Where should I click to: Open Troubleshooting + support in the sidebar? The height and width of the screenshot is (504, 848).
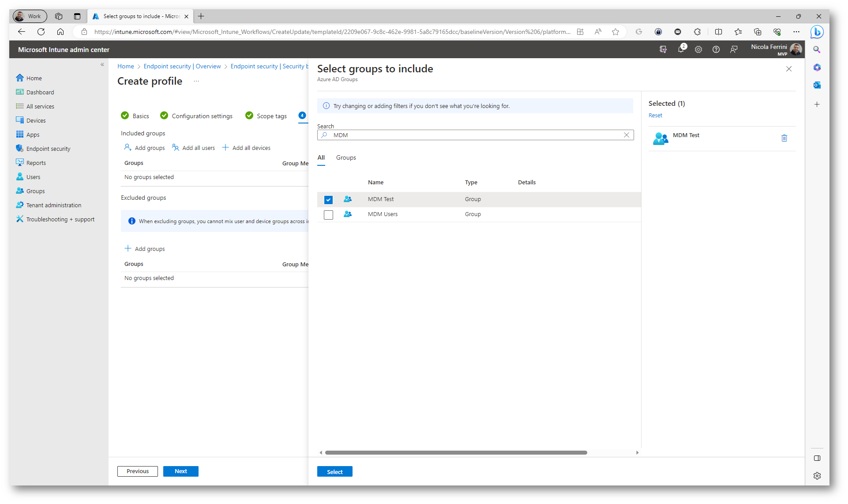coord(60,219)
